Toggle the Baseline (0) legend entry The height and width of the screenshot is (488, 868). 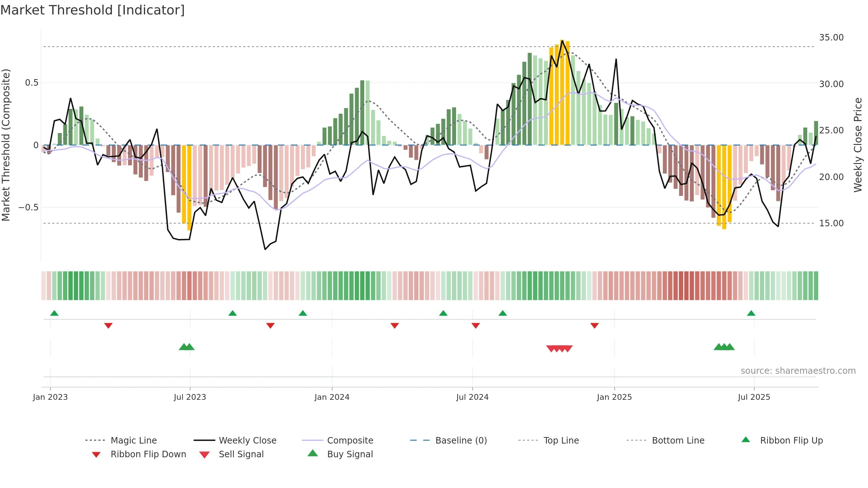(x=448, y=440)
